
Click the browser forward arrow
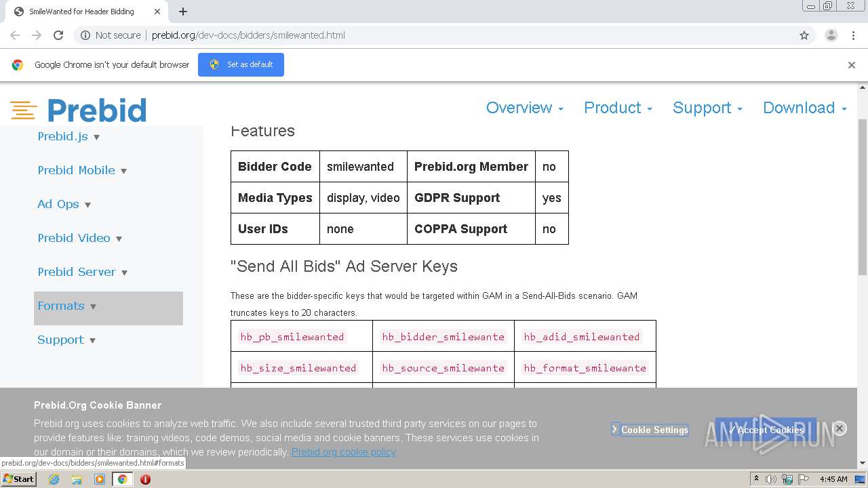pos(37,35)
